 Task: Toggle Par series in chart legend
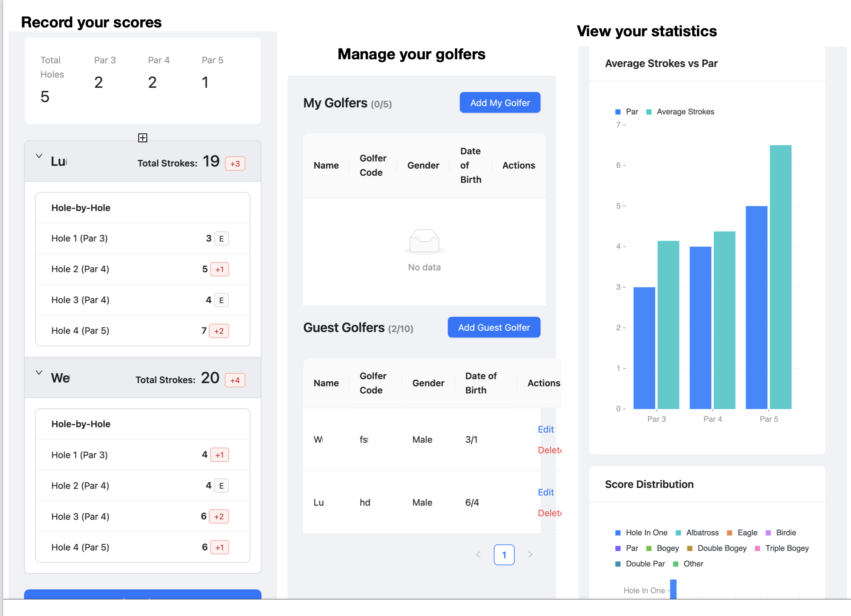(x=627, y=112)
